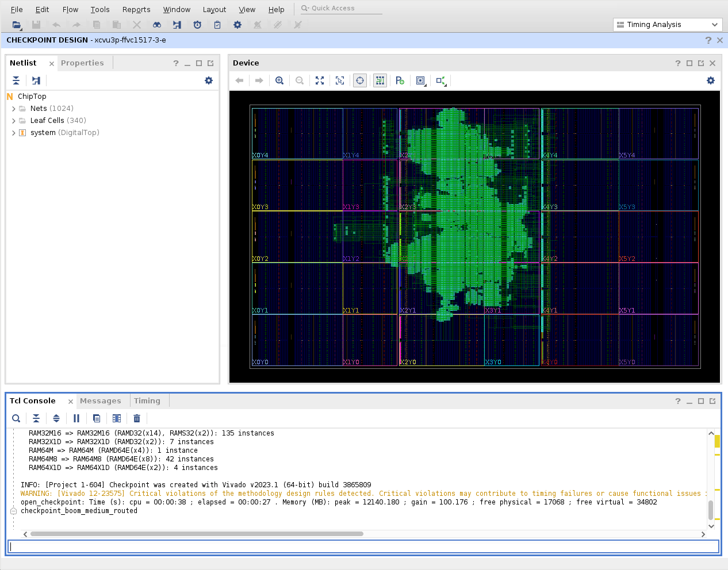
Task: Close the Tcl Console tab
Action: coord(71,402)
